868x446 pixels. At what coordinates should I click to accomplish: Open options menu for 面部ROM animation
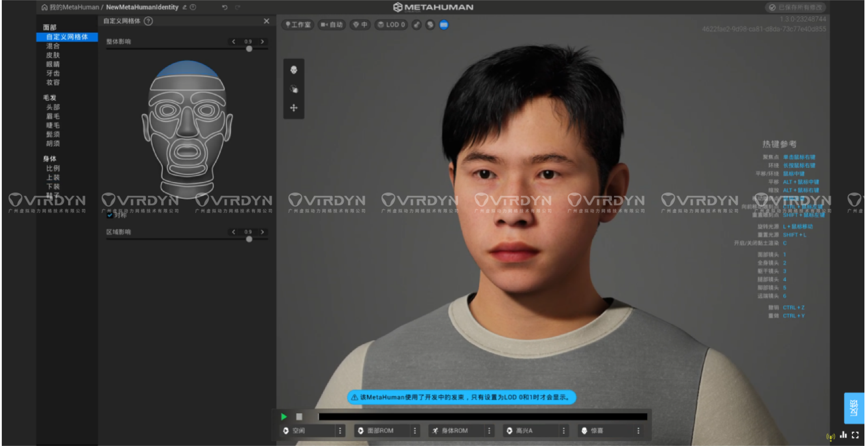pyautogui.click(x=415, y=430)
